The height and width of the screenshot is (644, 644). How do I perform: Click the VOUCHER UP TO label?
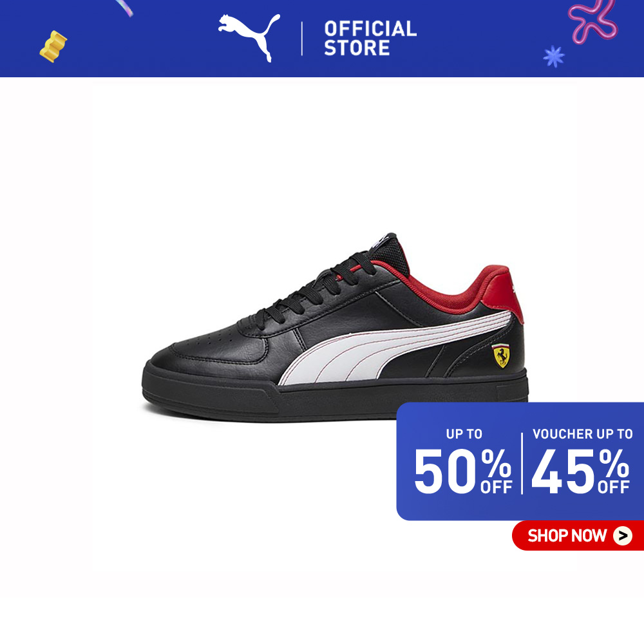pos(582,434)
